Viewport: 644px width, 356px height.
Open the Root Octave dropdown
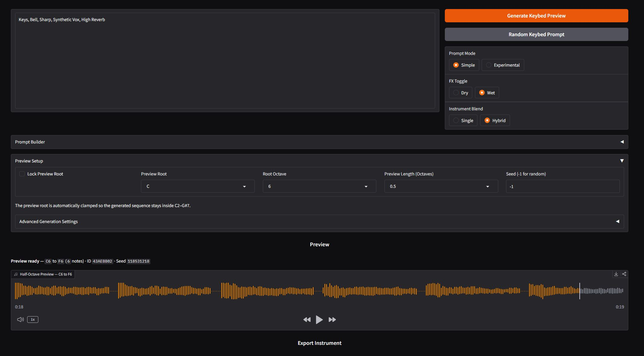click(x=319, y=186)
